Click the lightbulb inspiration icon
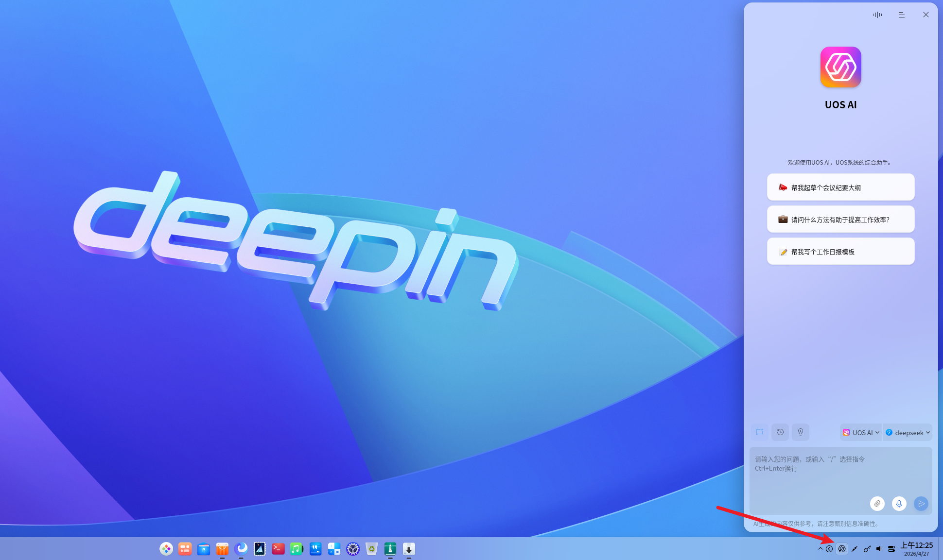 pyautogui.click(x=801, y=432)
